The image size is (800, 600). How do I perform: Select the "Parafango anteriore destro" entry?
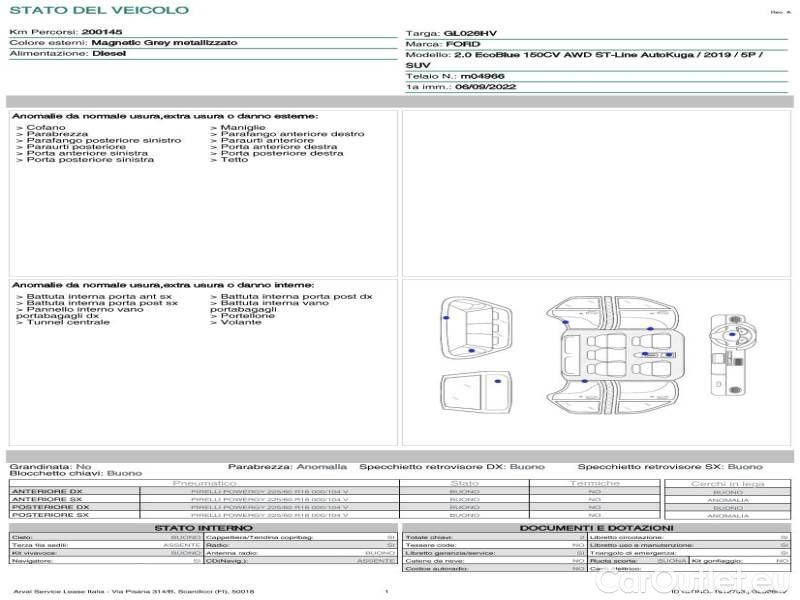click(292, 134)
